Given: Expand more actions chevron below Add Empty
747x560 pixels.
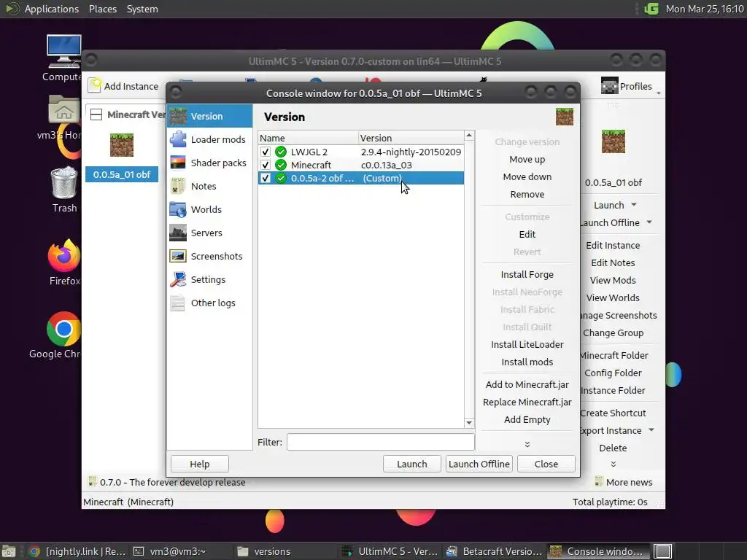Looking at the screenshot, I should 527,444.
